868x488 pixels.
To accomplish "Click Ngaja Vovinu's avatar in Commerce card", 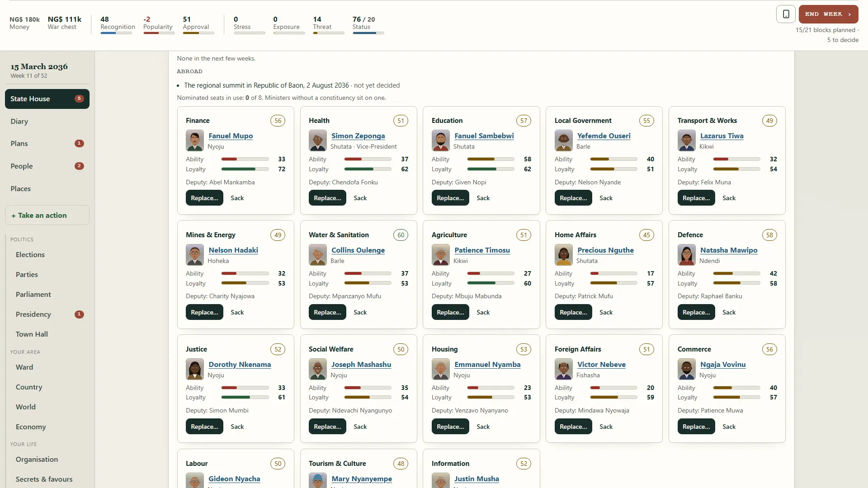I will [x=687, y=369].
